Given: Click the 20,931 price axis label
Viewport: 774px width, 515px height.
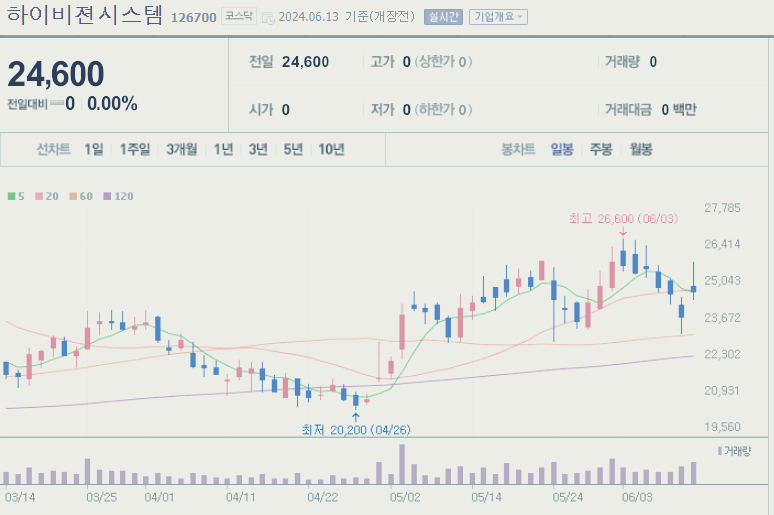Looking at the screenshot, I should [x=722, y=391].
